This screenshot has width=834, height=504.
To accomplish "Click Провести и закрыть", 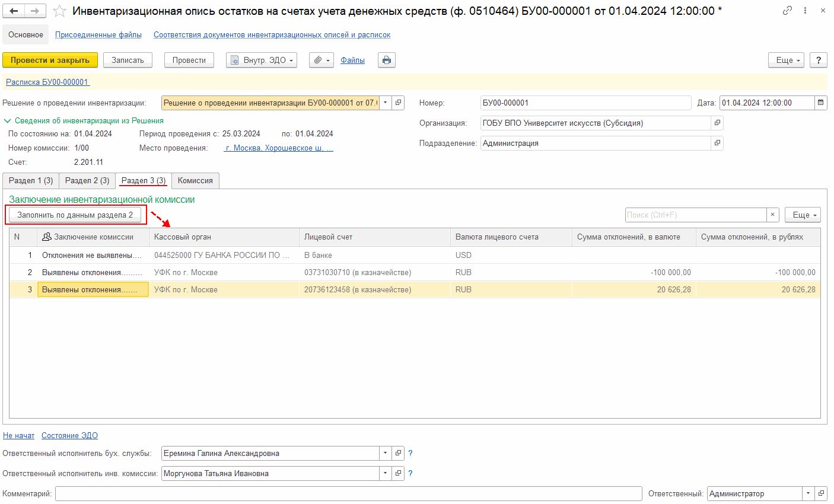I will (x=50, y=60).
